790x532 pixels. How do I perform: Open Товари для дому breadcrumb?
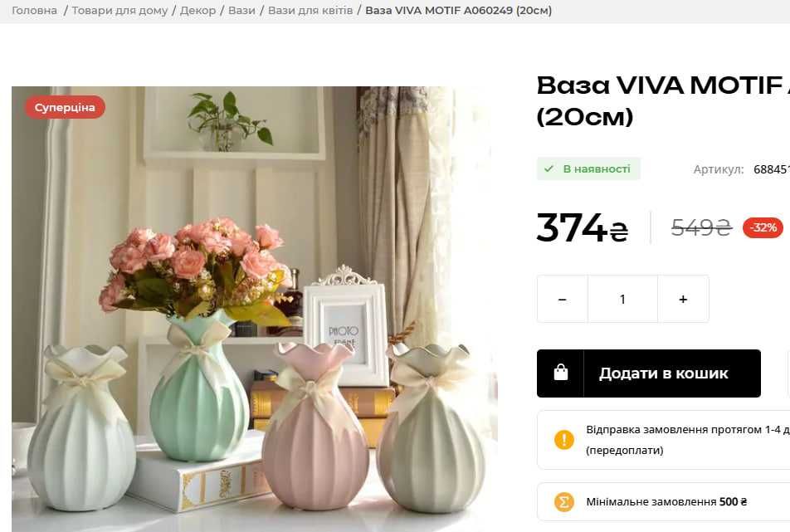coord(119,11)
